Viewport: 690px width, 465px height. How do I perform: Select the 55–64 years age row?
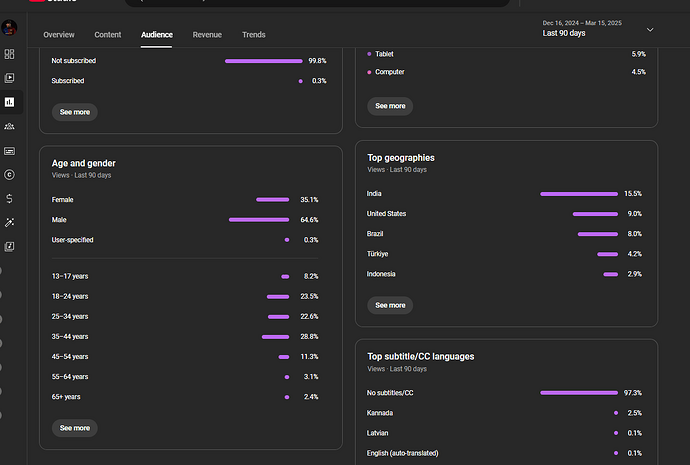pyautogui.click(x=185, y=377)
